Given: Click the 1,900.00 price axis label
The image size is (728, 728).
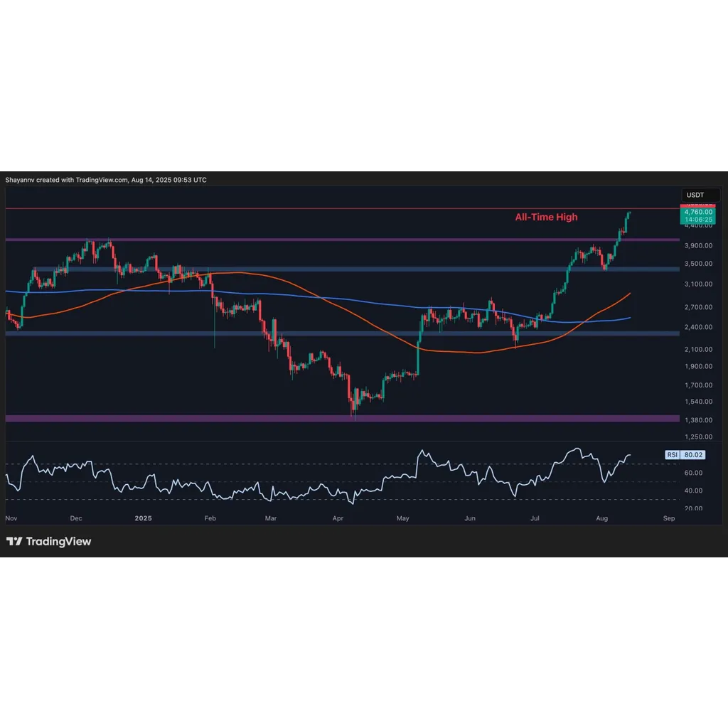Looking at the screenshot, I should (698, 366).
